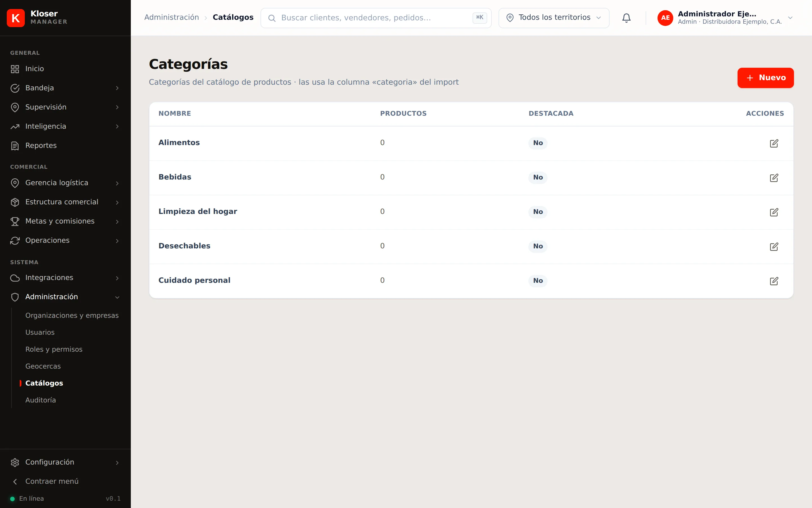Screen dimensions: 812x508
Task: Open the user account menu chevron
Action: click(x=790, y=18)
